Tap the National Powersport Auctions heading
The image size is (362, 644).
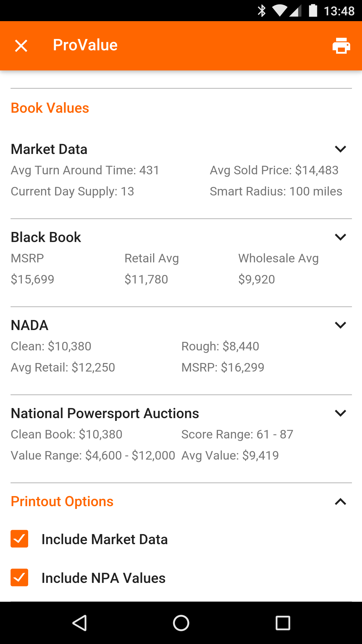[105, 413]
